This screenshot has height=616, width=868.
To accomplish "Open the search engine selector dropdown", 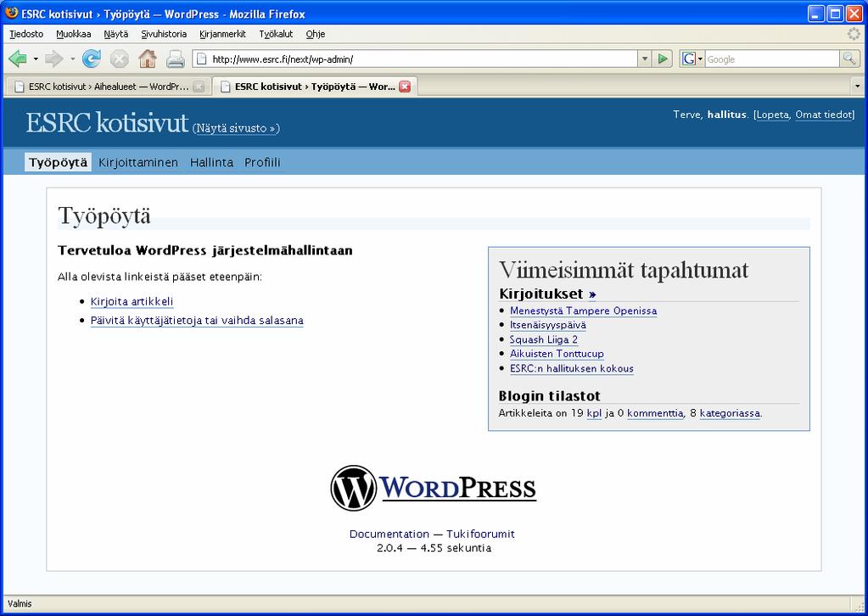I will [700, 59].
